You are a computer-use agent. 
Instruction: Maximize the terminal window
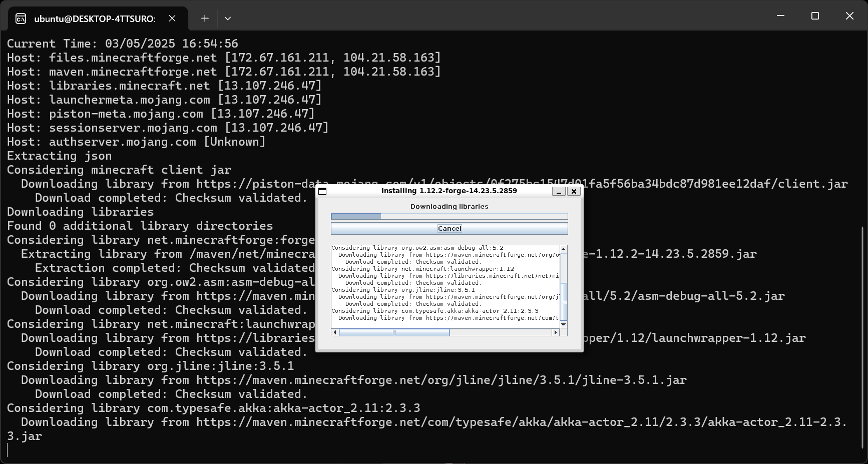[815, 16]
